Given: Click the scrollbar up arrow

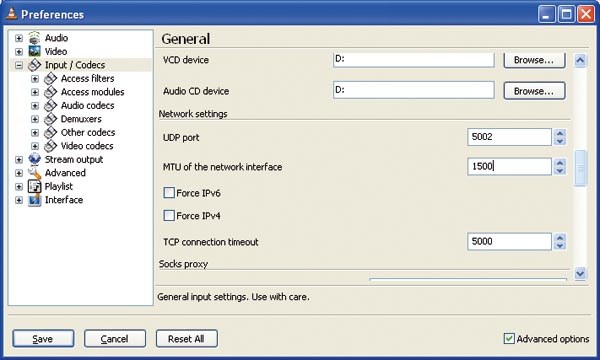Looking at the screenshot, I should (580, 60).
